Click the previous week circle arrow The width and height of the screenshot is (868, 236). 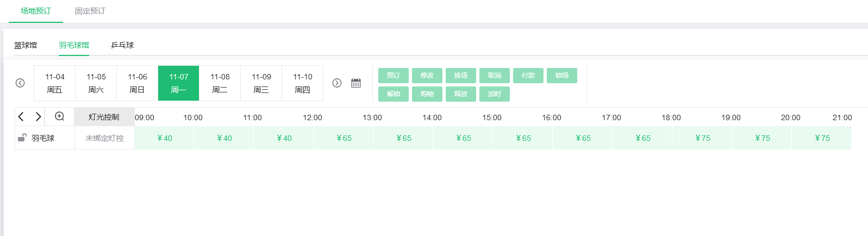tap(20, 83)
